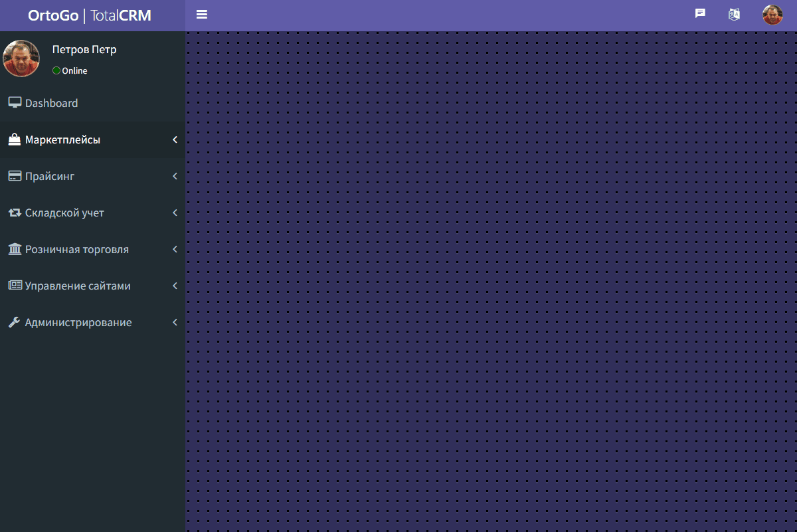Click the credit card icon beside Прайсинг
The image size is (797, 532).
click(x=15, y=176)
